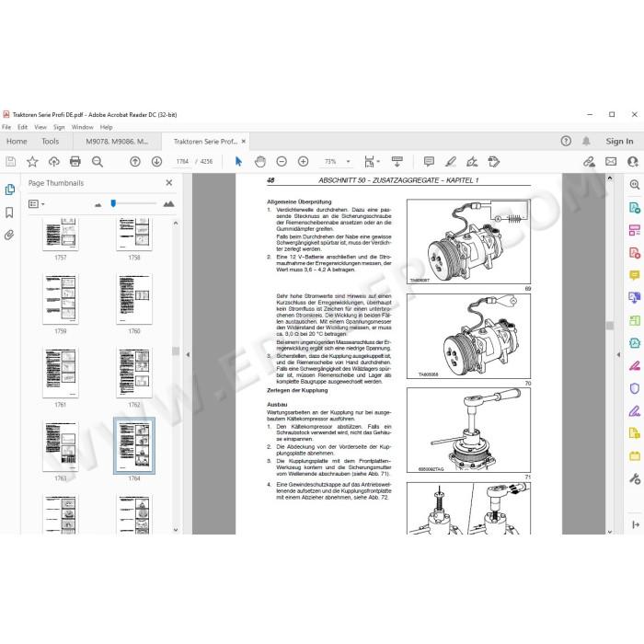Screen dimensions: 644x644
Task: Click the document vertical scrollbar thumb
Action: pos(610,326)
